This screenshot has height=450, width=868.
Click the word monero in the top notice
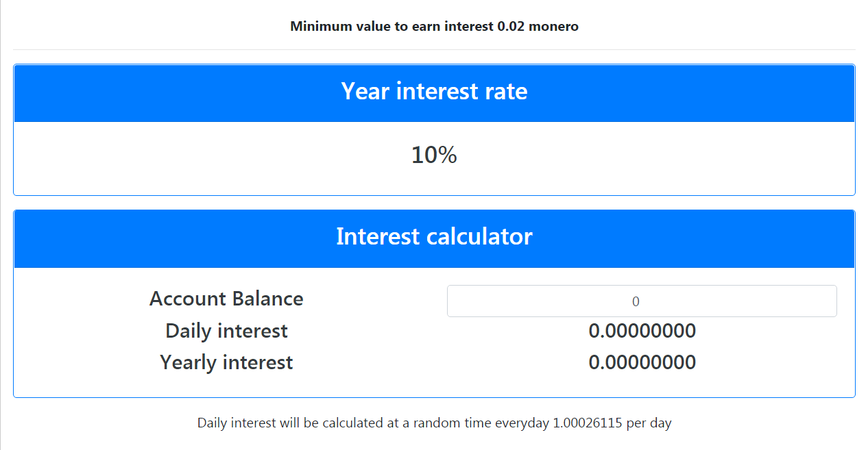[554, 27]
